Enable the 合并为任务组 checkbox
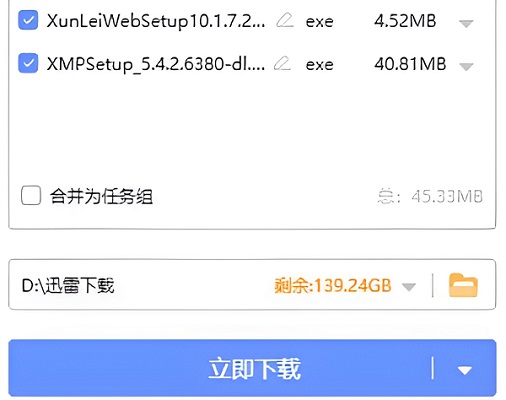 tap(31, 195)
